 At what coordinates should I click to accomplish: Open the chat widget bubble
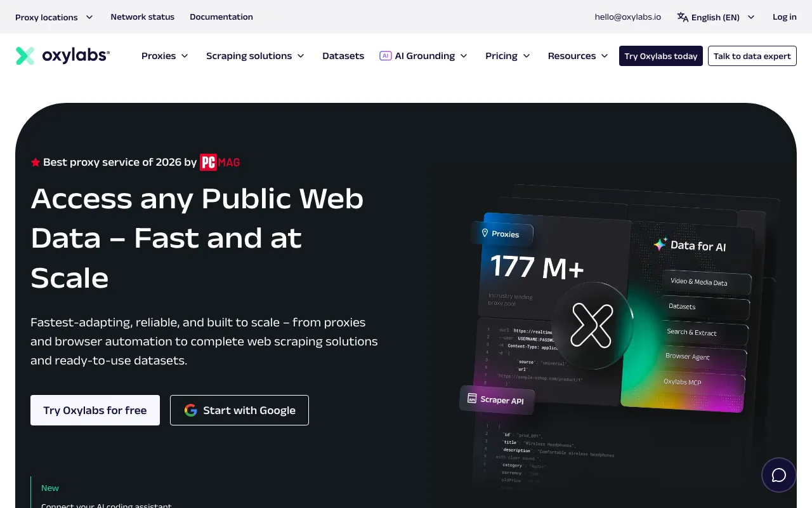click(x=779, y=475)
